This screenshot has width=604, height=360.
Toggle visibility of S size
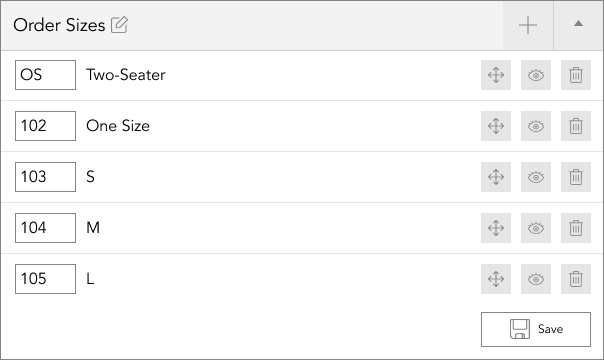536,177
